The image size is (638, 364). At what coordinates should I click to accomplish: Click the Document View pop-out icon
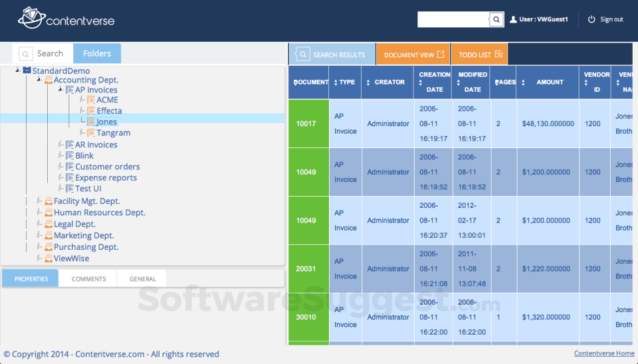tap(441, 54)
